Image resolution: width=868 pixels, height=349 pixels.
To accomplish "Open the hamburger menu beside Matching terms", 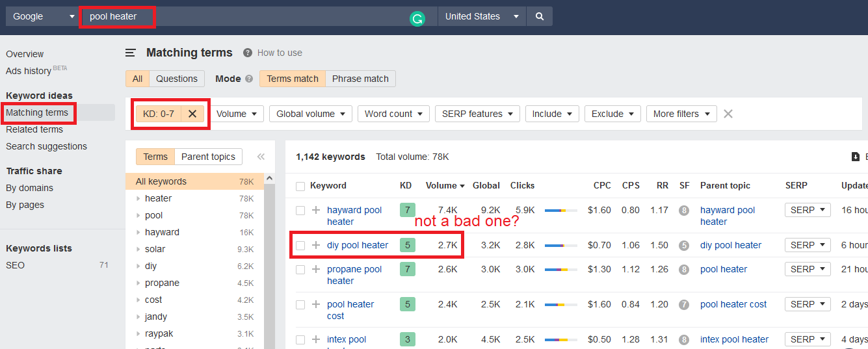I will [x=131, y=53].
